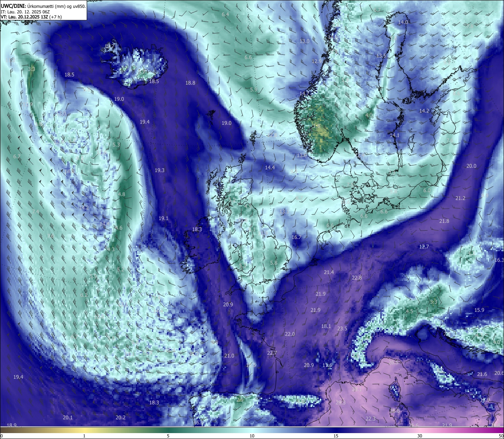504x439 pixels.
Task: Select the 22.8 value label
Action: coord(357,278)
